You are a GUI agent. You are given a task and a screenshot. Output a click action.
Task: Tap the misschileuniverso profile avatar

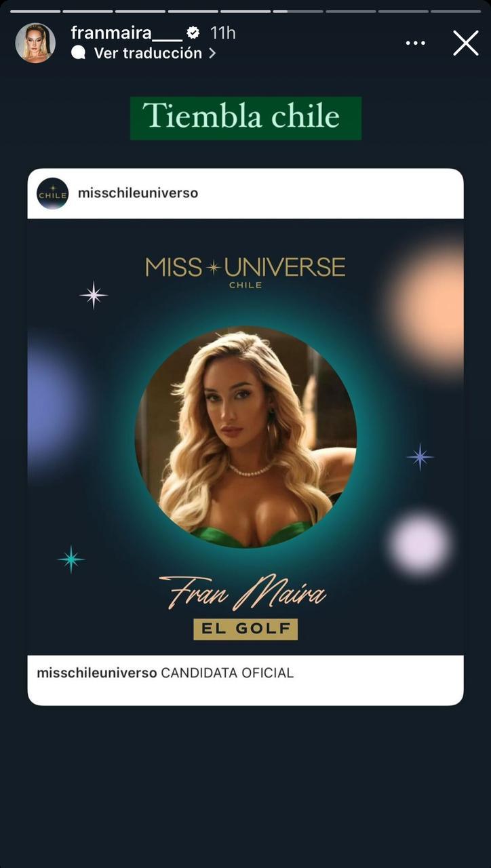point(53,193)
